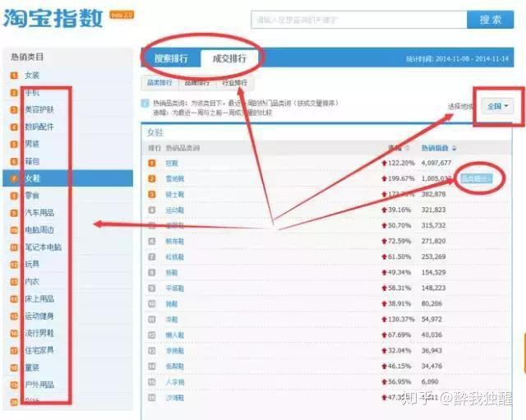Click the rank 1 orange table badge
Screen dimensions: 526x420
click(152, 163)
